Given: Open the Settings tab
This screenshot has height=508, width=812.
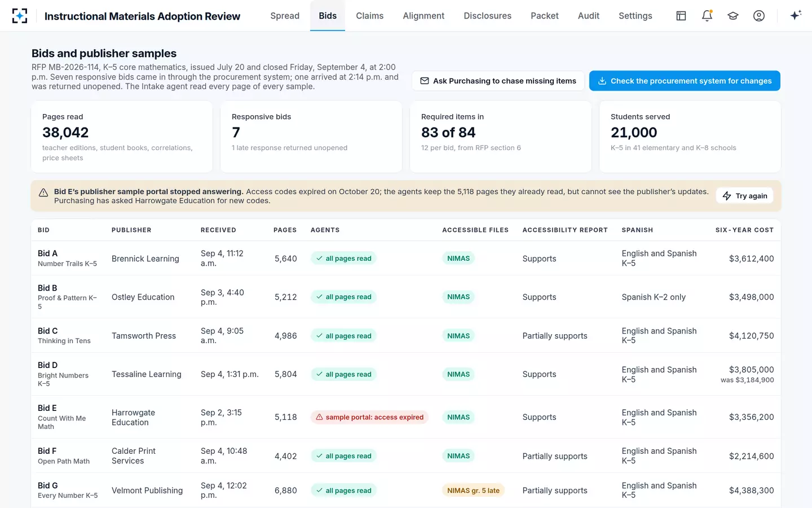Looking at the screenshot, I should 636,16.
